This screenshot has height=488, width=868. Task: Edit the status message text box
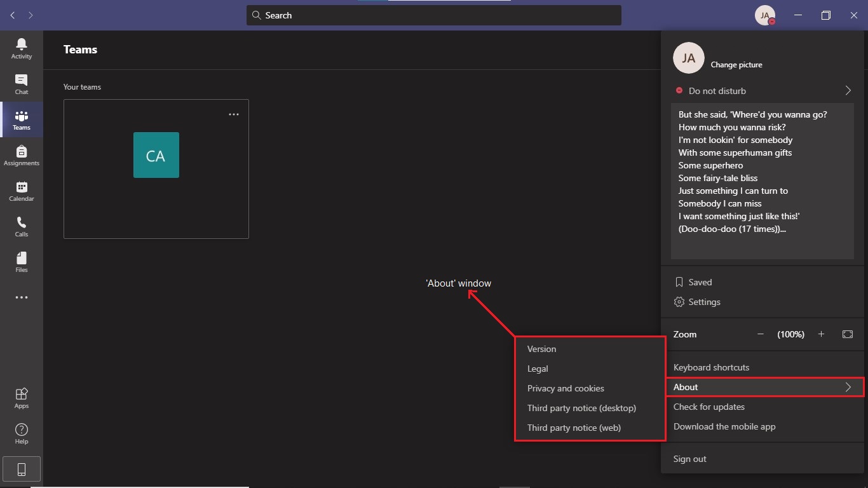(x=763, y=182)
